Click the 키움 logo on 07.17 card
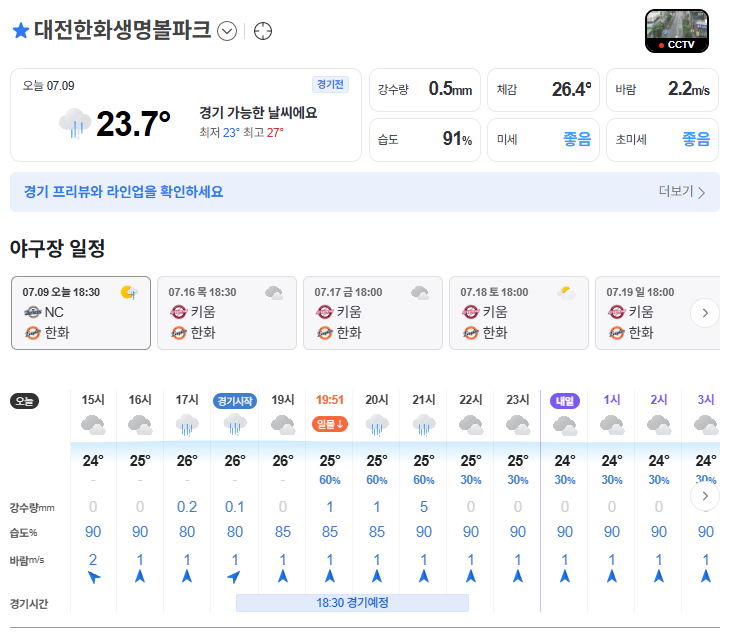This screenshot has height=635, width=751. tap(324, 312)
